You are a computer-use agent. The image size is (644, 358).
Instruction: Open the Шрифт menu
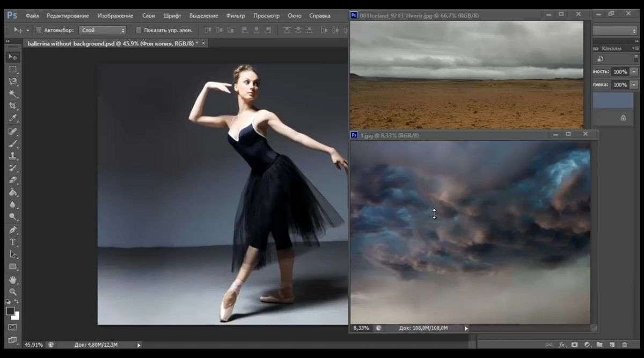point(172,16)
